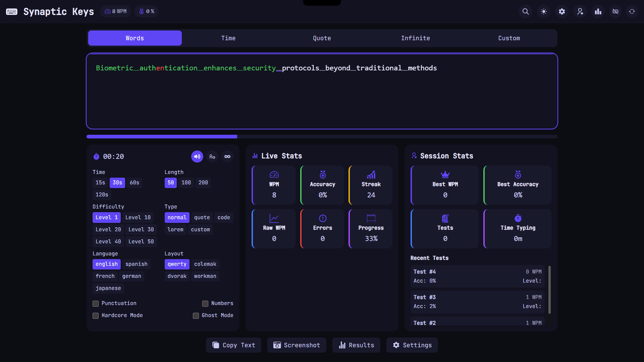
Task: Open the bottom Settings button
Action: pyautogui.click(x=412, y=345)
